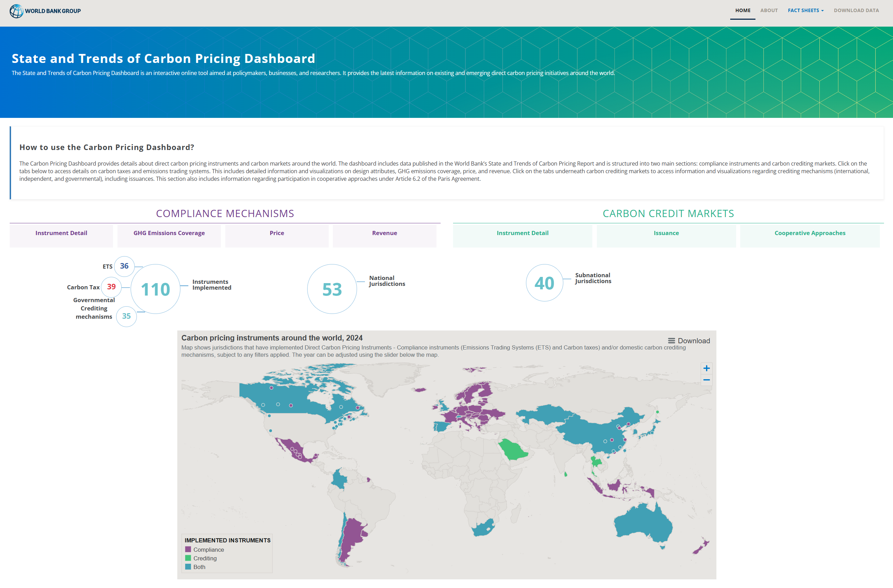The width and height of the screenshot is (893, 588).
Task: Click Thailand on the map
Action: click(x=595, y=462)
